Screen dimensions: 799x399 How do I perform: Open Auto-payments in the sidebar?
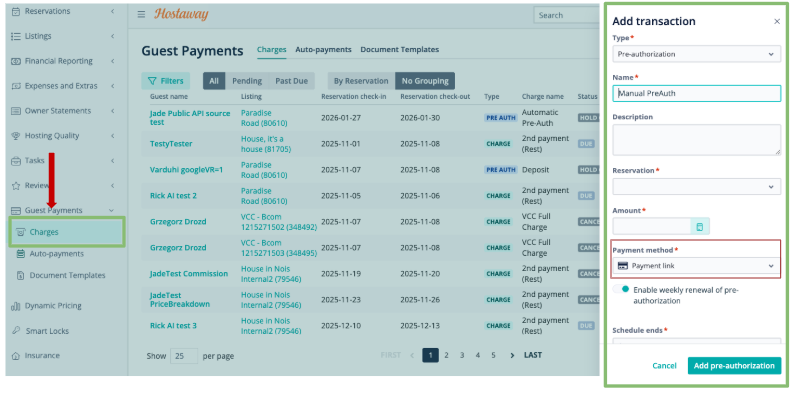point(57,254)
